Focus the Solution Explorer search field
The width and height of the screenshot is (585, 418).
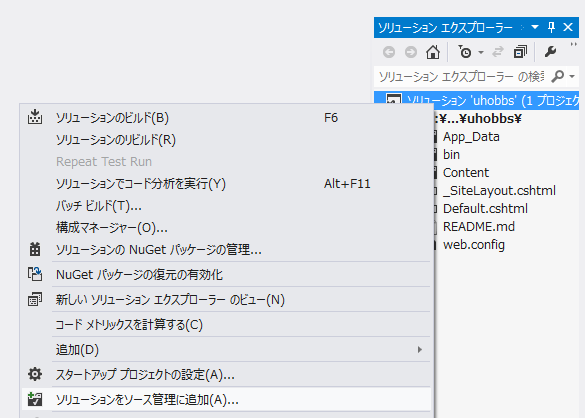click(x=462, y=77)
